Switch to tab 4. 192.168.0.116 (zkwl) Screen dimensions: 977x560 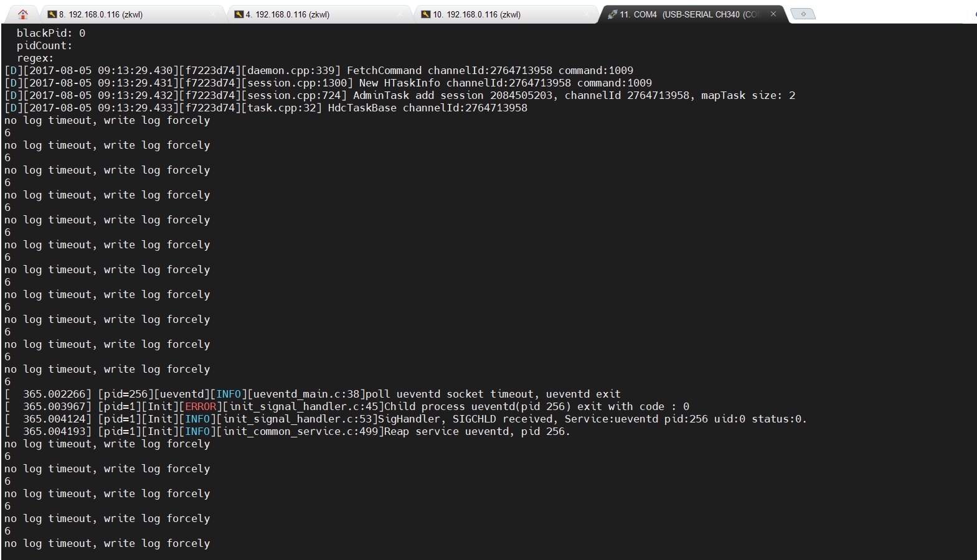pyautogui.click(x=319, y=14)
